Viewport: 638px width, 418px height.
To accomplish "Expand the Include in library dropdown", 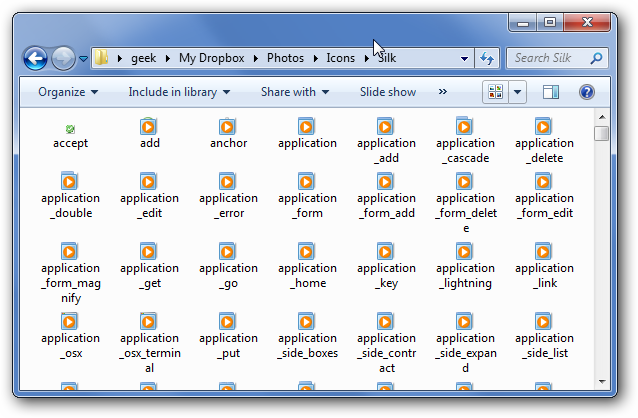I will coord(179,92).
